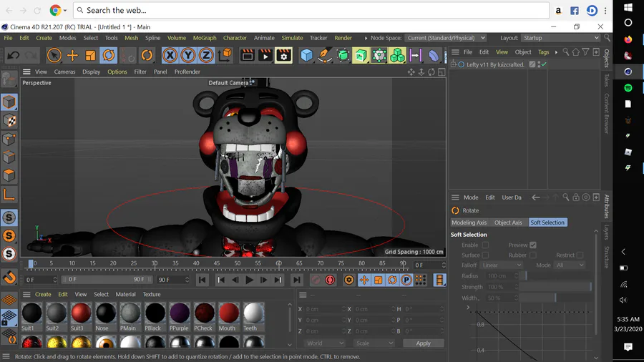Click the Apply button in coordinates panel

423,343
